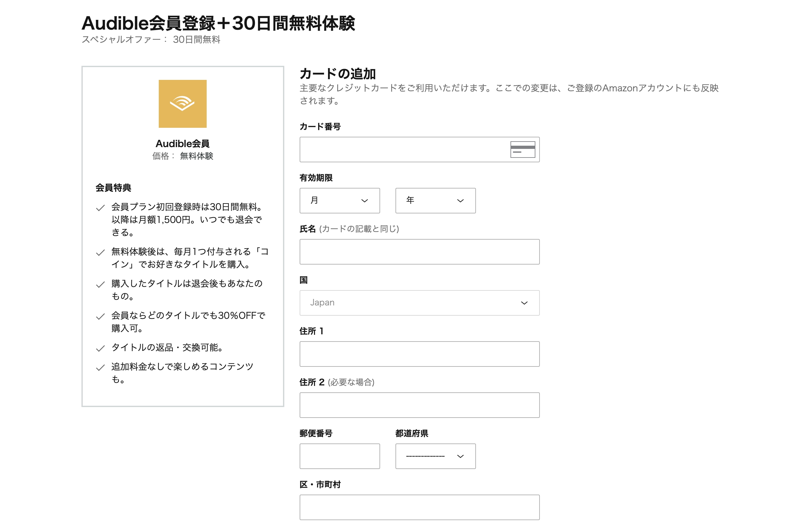Click the checkmark beside the 退会後 benefit
Viewport: 812px width, 531px height.
(x=100, y=284)
